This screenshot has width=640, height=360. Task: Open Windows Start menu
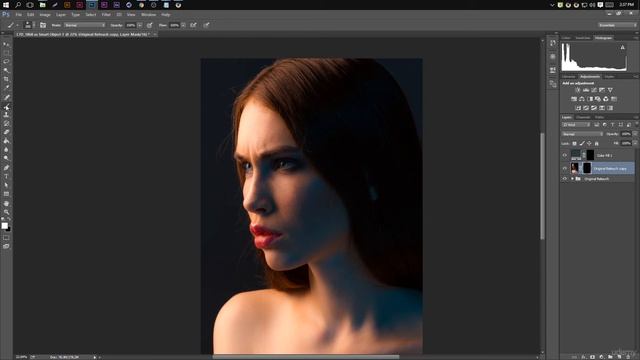pos(6,5)
